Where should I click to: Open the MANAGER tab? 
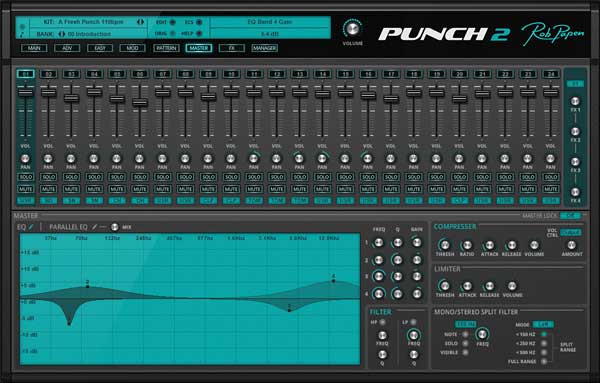264,48
